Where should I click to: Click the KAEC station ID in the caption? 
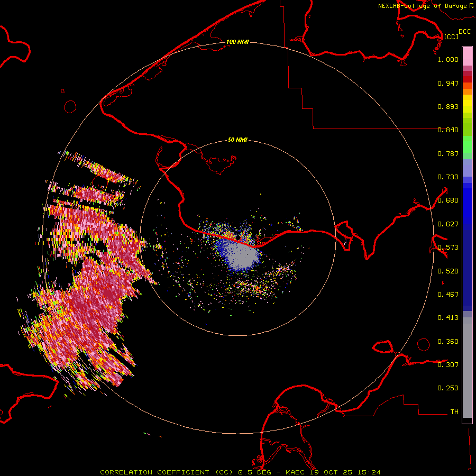[296, 472]
